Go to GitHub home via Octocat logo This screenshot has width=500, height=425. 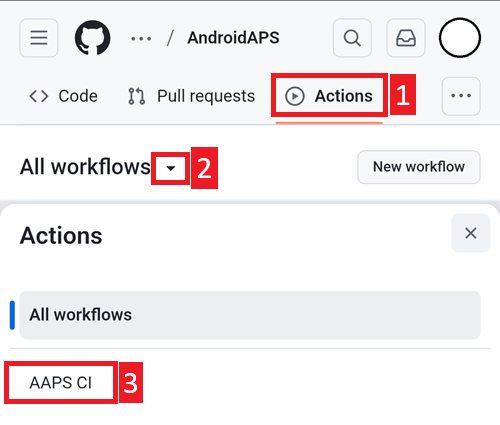point(92,38)
